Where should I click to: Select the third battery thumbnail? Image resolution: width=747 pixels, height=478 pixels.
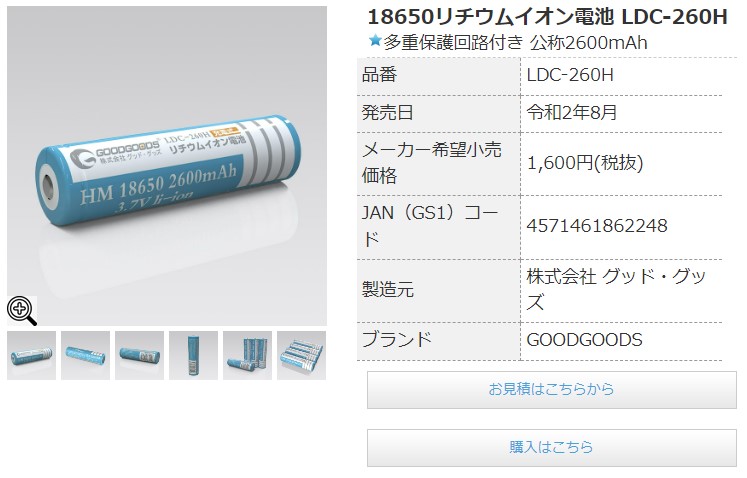coord(139,356)
